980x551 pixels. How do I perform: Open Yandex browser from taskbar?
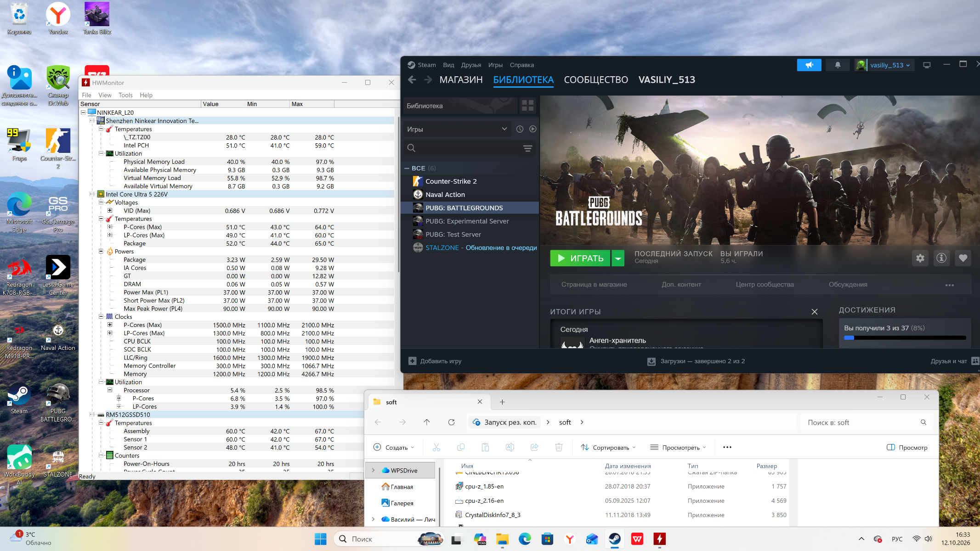[x=570, y=539]
